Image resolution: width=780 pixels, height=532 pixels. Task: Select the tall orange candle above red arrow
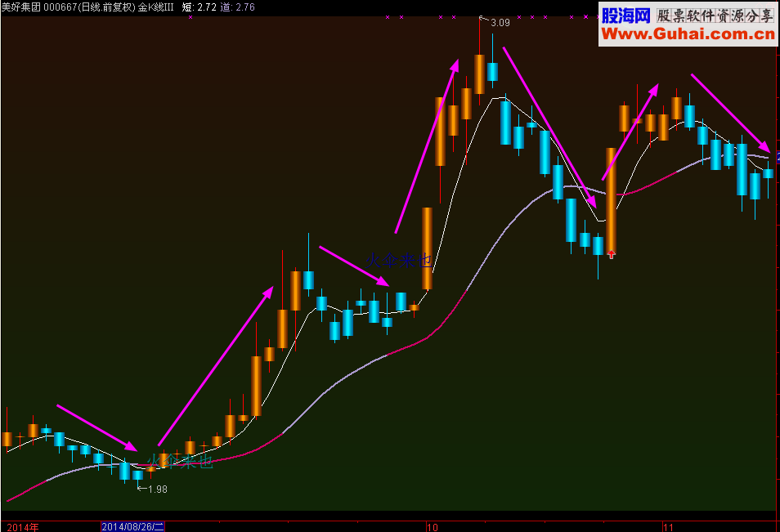[612, 199]
